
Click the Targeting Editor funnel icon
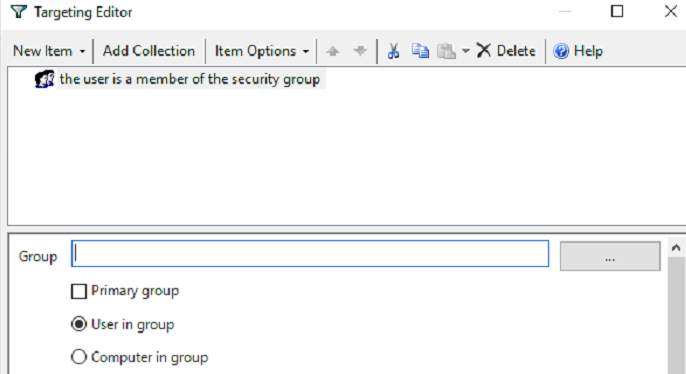[x=18, y=12]
